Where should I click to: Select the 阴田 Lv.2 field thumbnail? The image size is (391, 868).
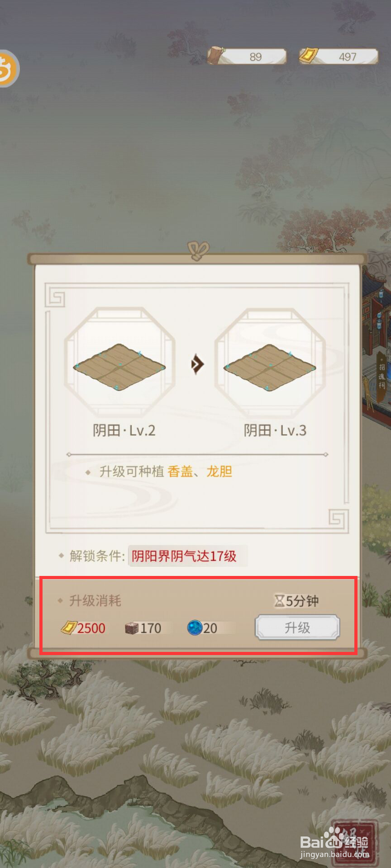pyautogui.click(x=119, y=363)
